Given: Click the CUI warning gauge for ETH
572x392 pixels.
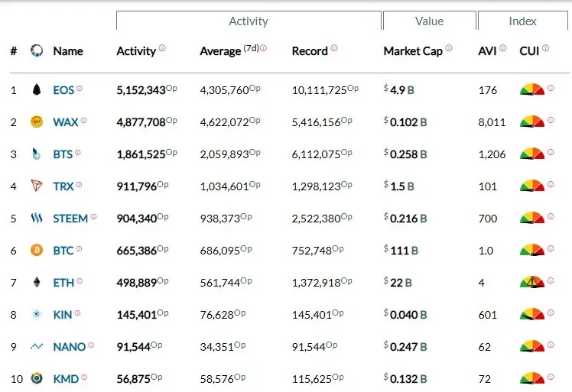Looking at the screenshot, I should [532, 282].
